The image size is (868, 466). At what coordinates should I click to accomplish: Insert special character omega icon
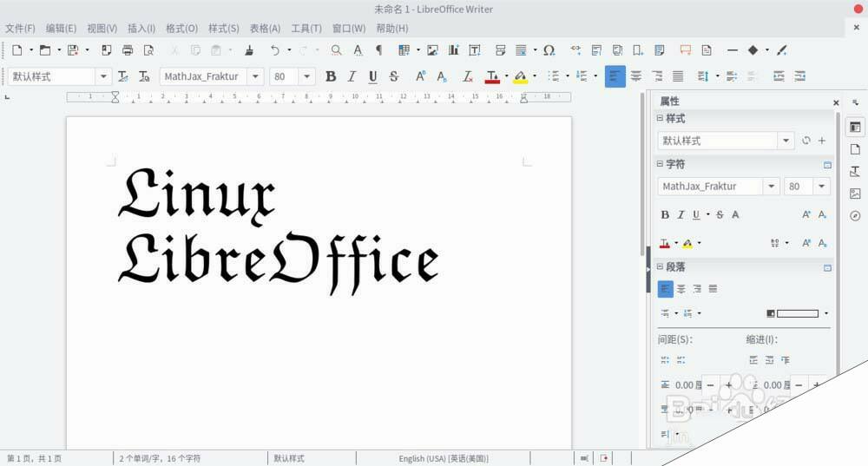point(549,50)
